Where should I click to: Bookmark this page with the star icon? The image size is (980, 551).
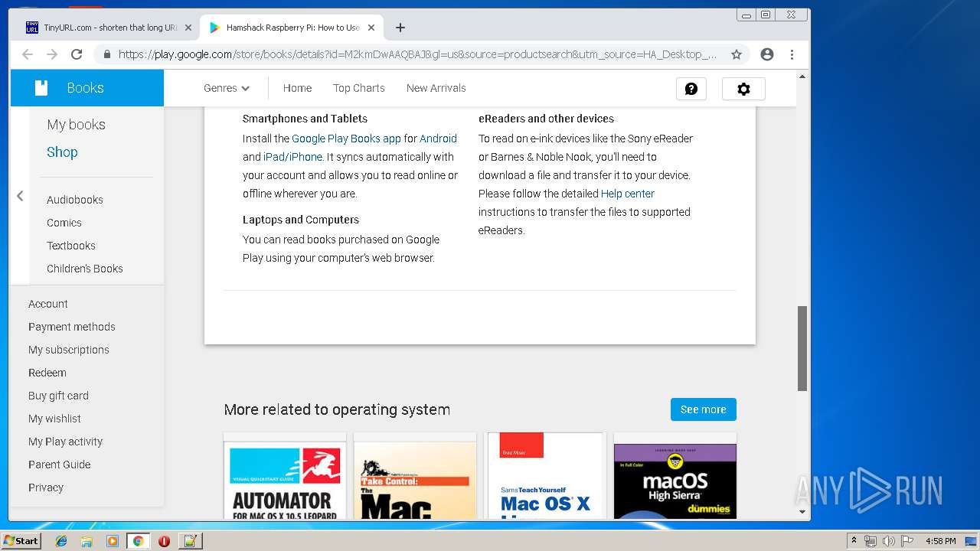(x=737, y=54)
